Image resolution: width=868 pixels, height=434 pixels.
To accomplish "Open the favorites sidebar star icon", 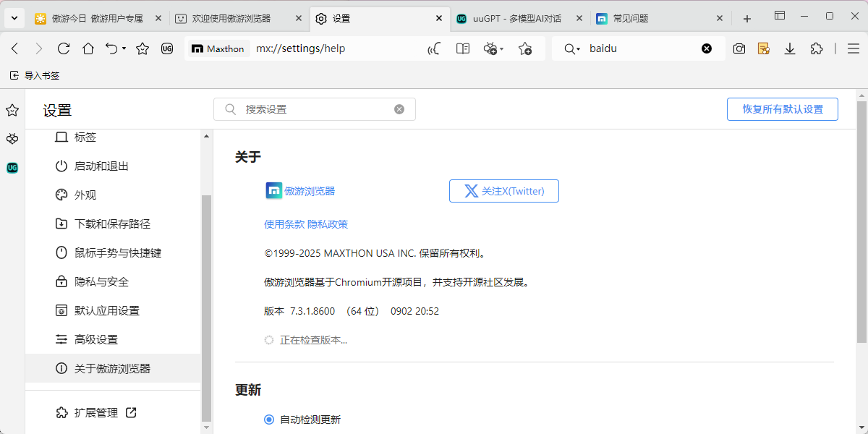I will point(12,110).
